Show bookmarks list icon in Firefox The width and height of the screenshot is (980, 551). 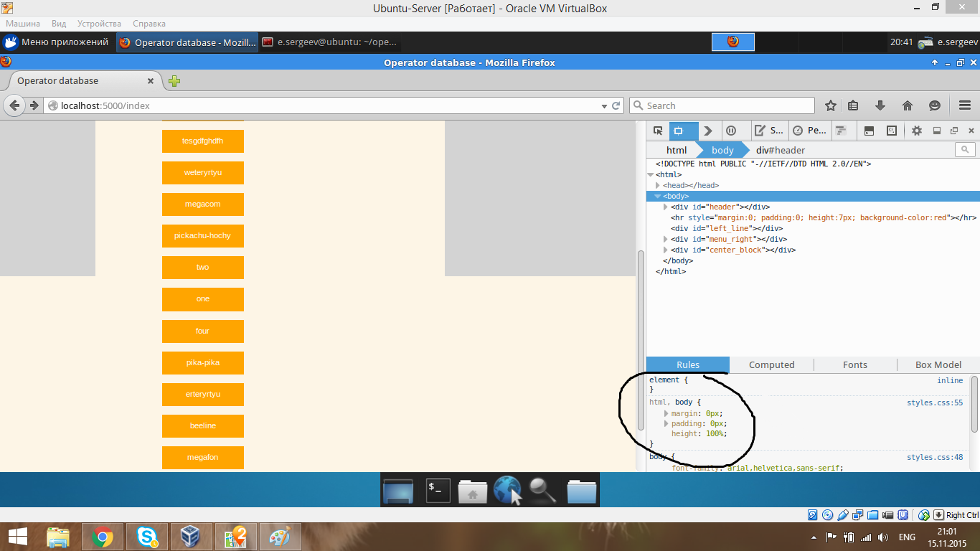click(x=853, y=105)
